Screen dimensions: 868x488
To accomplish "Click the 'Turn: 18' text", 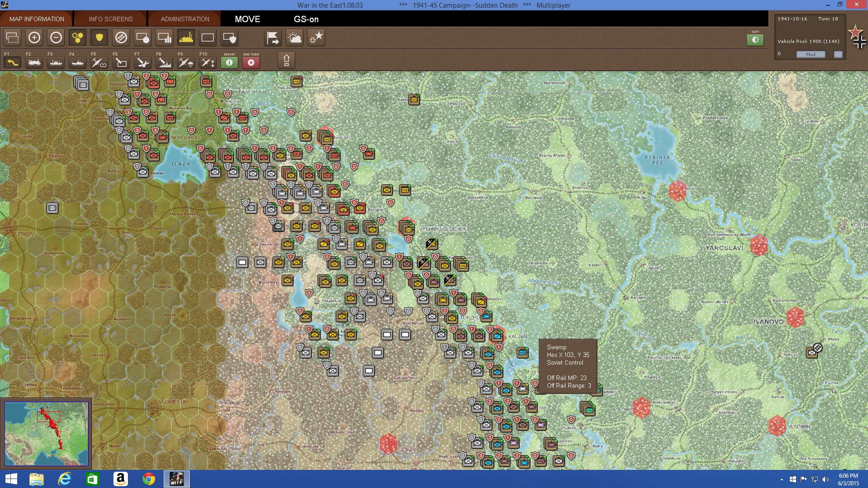I will pyautogui.click(x=828, y=19).
